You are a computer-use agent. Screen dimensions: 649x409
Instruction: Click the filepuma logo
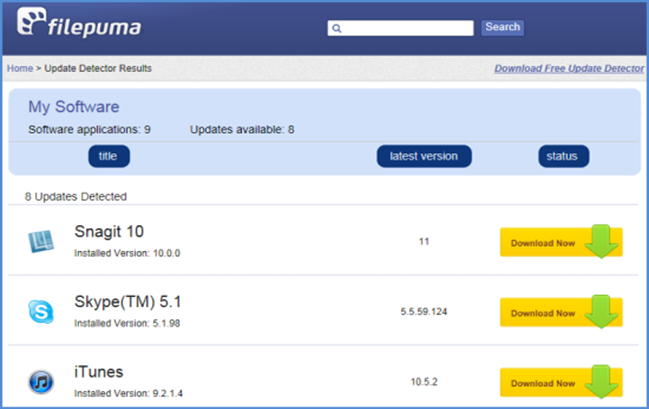pos(79,22)
